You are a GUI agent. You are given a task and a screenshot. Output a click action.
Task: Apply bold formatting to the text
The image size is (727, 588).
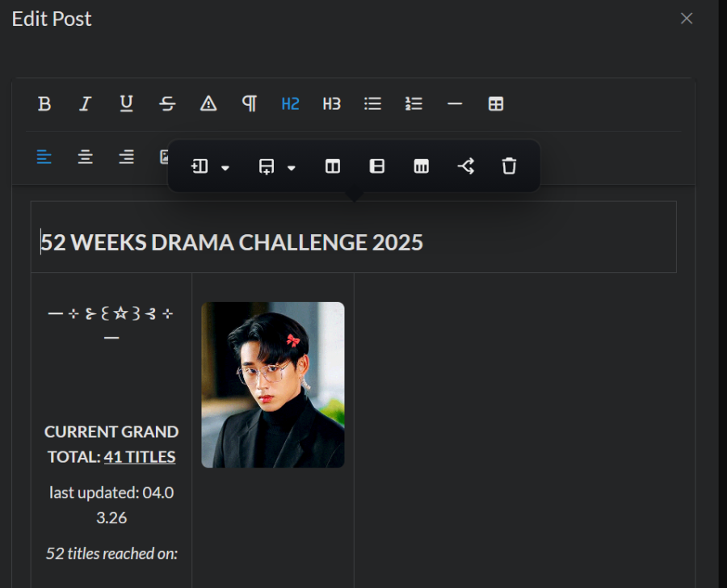click(44, 103)
